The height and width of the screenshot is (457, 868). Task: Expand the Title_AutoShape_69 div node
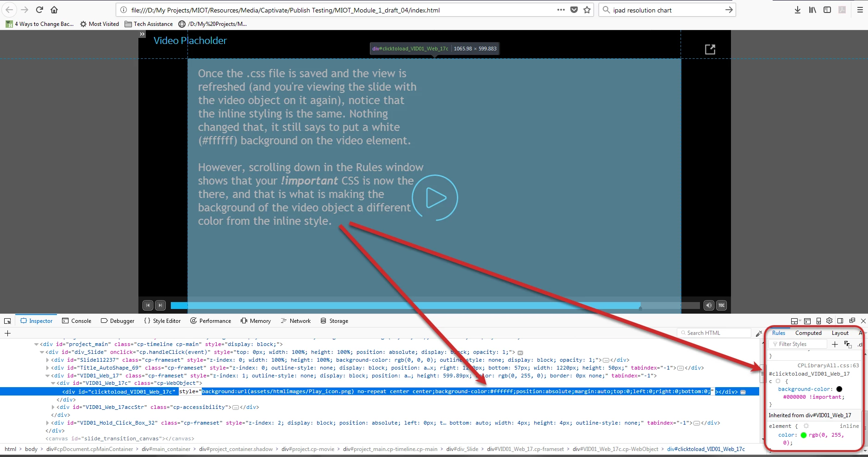click(47, 368)
